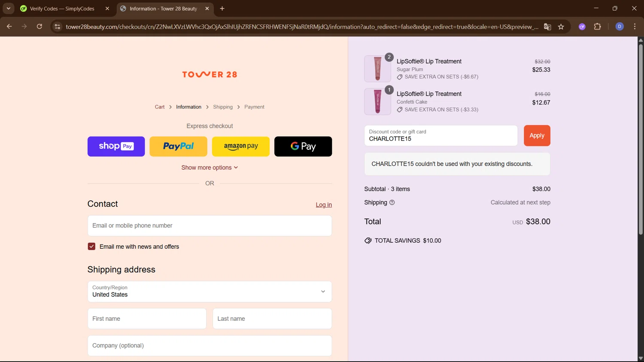Close the Information Tower 28 Beauty tab
This screenshot has height=362, width=644.
(207, 9)
